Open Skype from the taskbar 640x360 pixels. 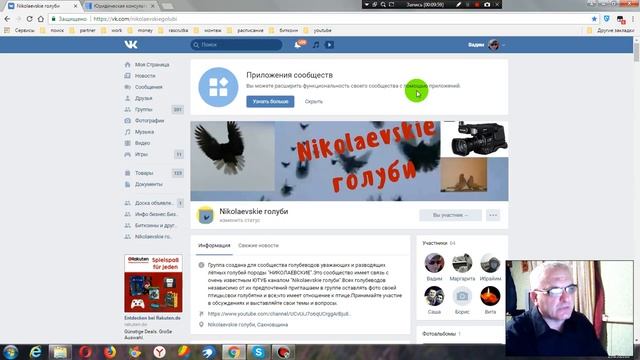click(258, 352)
